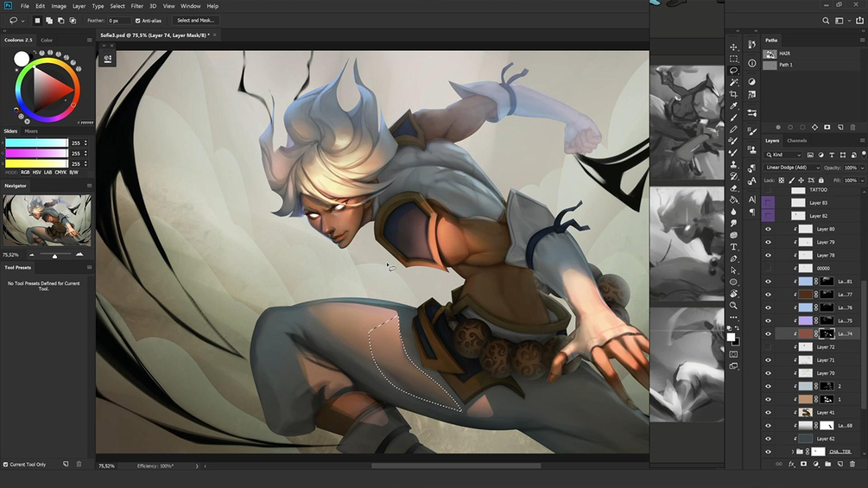Select the Pencil tool
868x488 pixels.
point(733,129)
